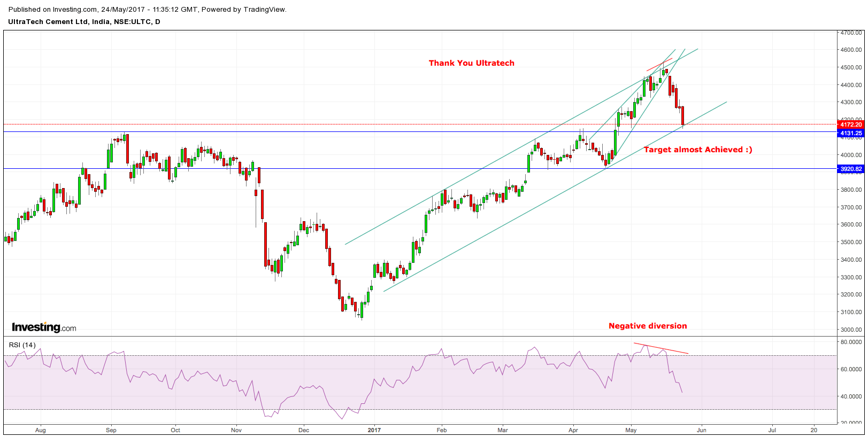This screenshot has width=868, height=437.
Task: Click the Jul label on time axis
Action: 772,430
